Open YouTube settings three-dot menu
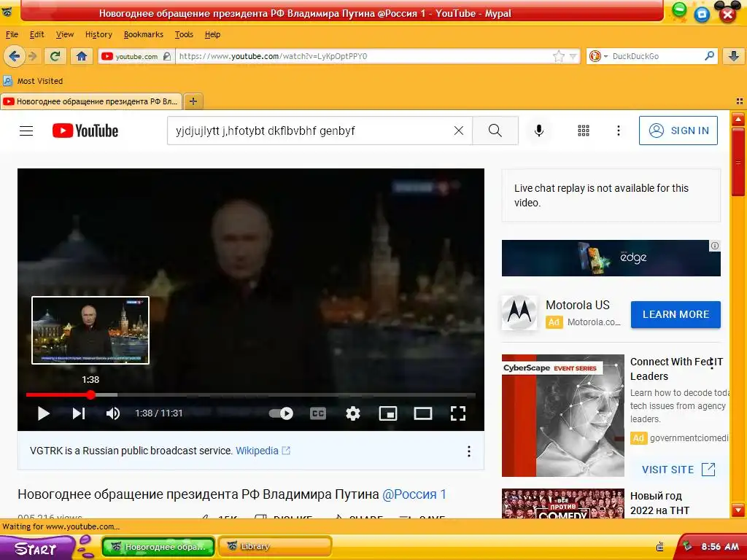747x560 pixels. pos(619,131)
